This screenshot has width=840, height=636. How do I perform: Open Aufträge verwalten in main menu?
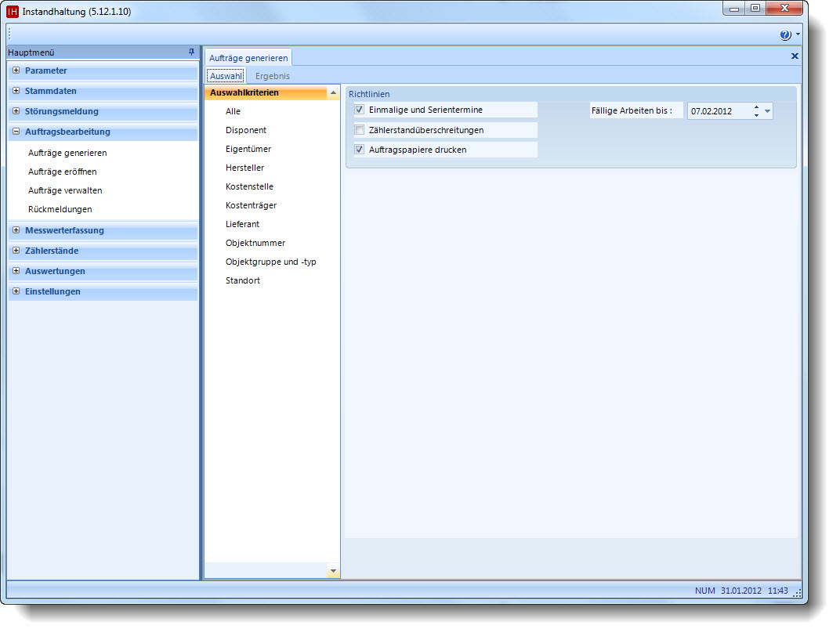point(65,190)
